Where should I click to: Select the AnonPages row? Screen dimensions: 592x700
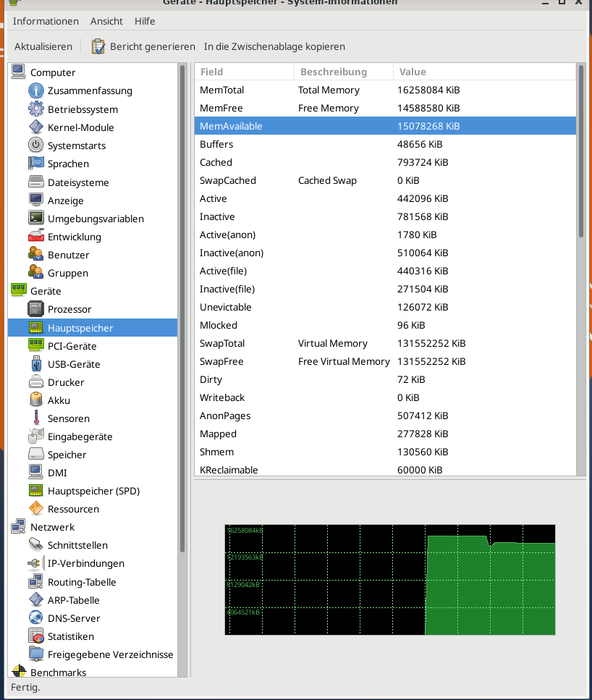pos(385,416)
